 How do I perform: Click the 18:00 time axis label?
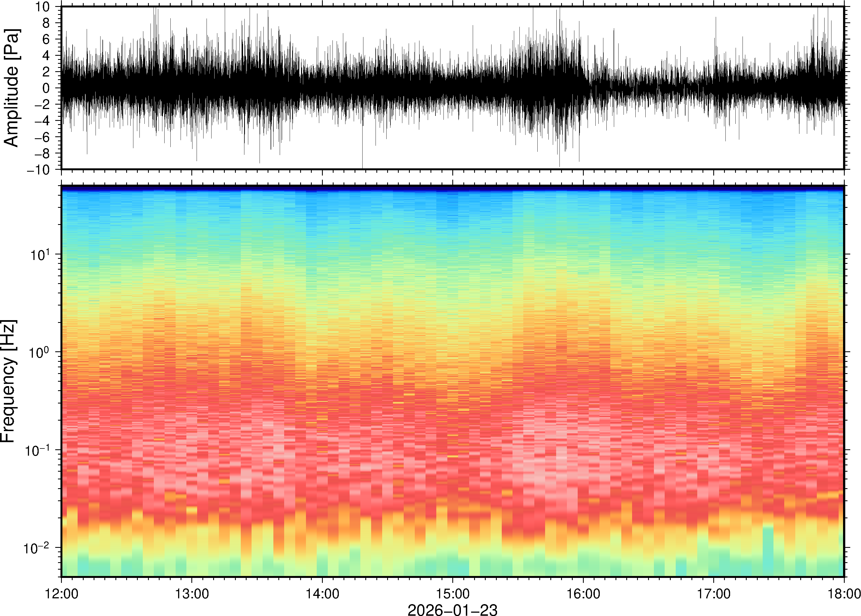[844, 594]
